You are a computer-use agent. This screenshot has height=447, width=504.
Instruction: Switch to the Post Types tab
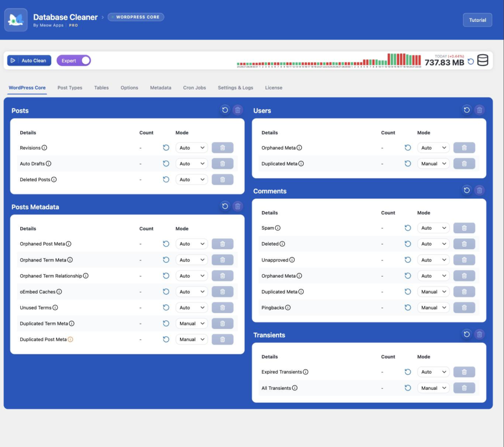pos(70,88)
